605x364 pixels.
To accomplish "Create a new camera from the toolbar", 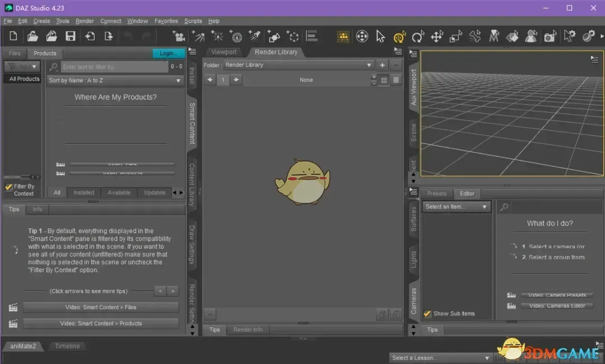I will pos(180,36).
